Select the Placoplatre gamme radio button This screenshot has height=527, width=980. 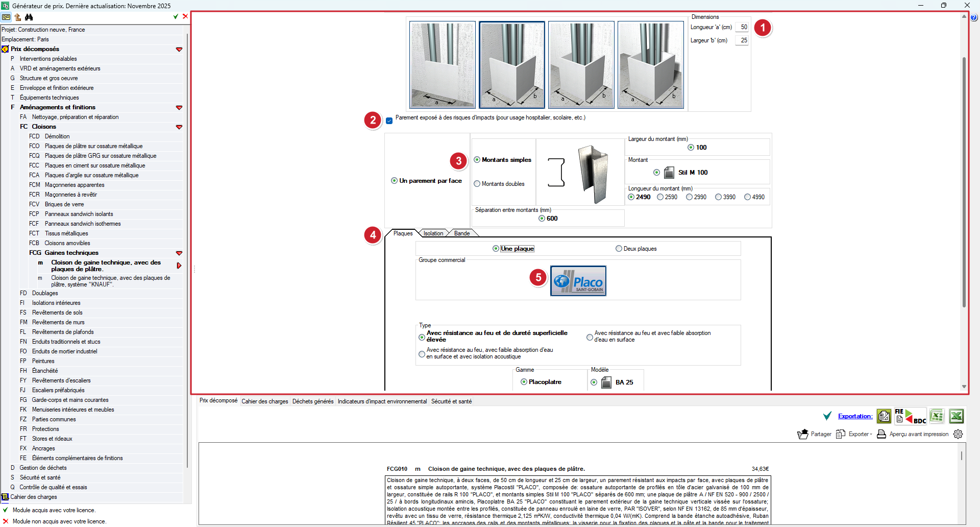tap(524, 382)
